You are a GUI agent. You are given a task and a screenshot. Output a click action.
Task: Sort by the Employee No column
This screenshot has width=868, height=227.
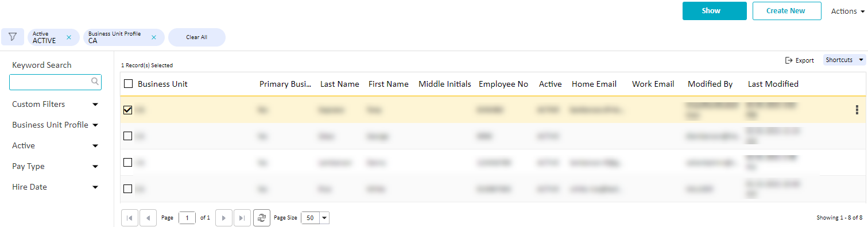click(503, 84)
